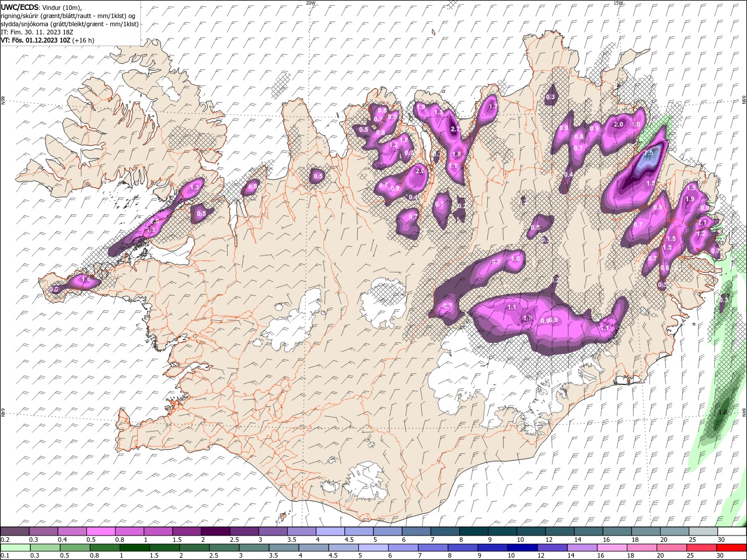This screenshot has height=560, width=747.
Task: Click the 1.9 snowfall label in the east
Action: point(690,199)
